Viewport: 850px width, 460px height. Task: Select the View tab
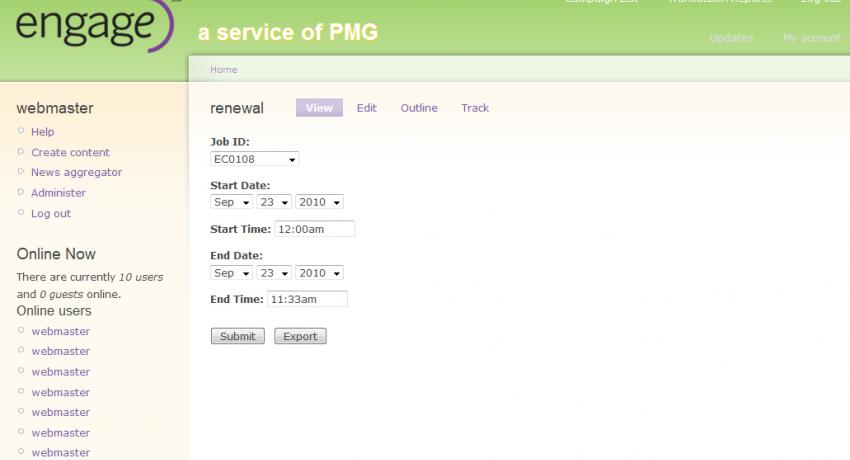pyautogui.click(x=319, y=108)
